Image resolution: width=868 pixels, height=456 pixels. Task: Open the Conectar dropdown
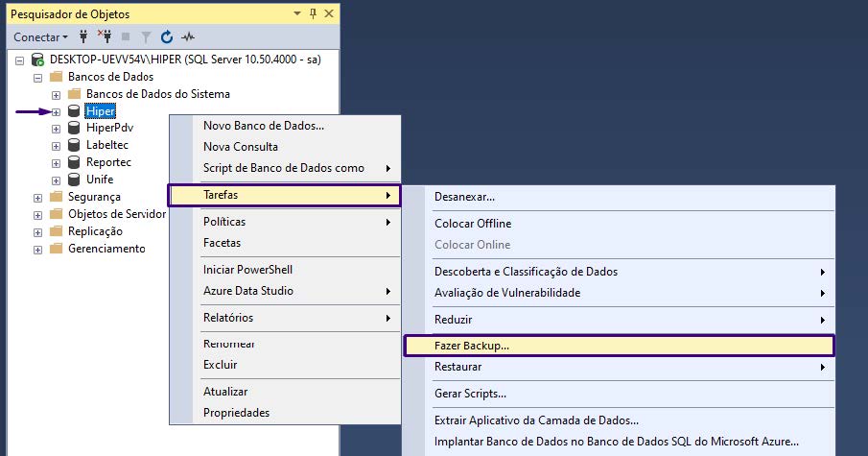click(x=40, y=36)
